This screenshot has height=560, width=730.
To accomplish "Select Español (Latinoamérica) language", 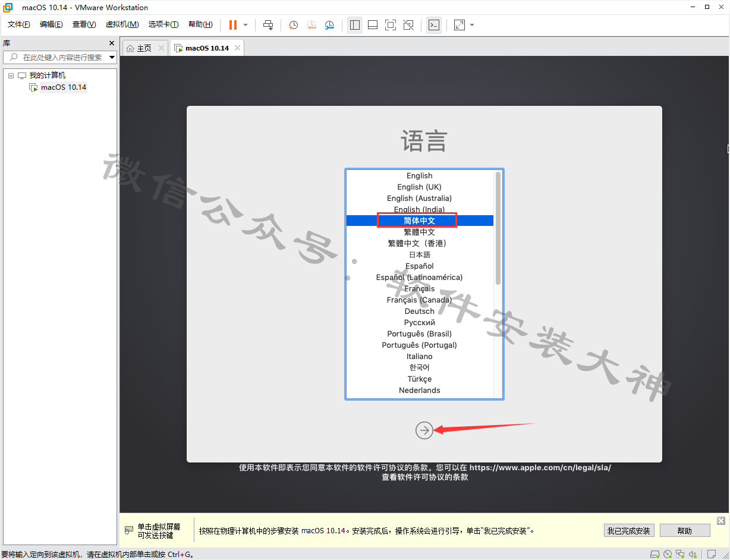I will coord(420,277).
